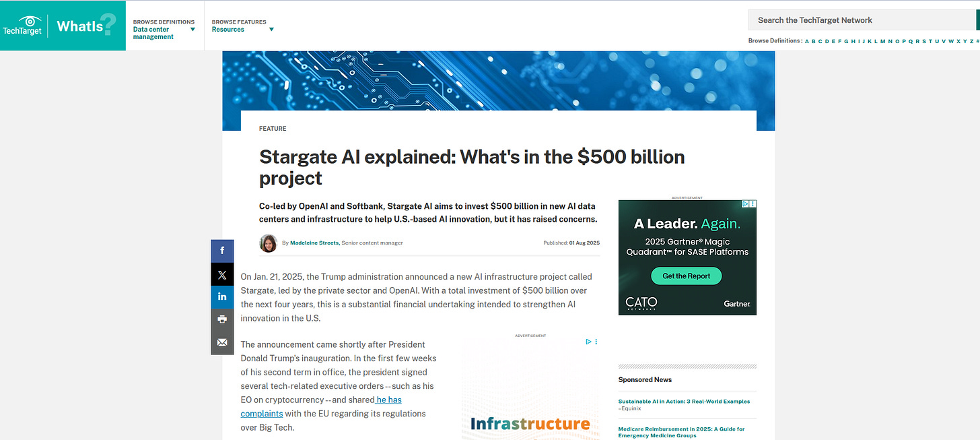This screenshot has height=440, width=980.
Task: Open Madeleine Streets author link
Action: [x=314, y=243]
